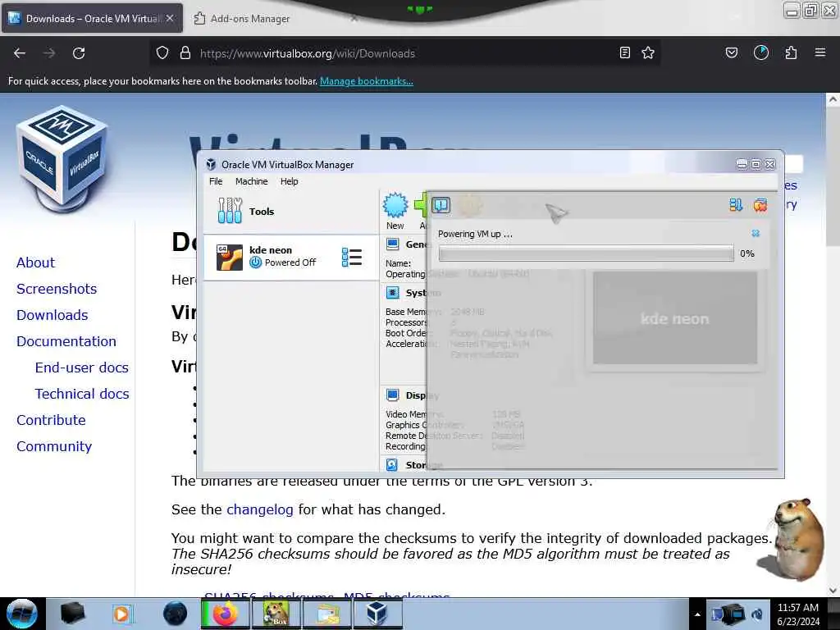Open the Contribute link
This screenshot has width=840, height=630.
point(51,420)
